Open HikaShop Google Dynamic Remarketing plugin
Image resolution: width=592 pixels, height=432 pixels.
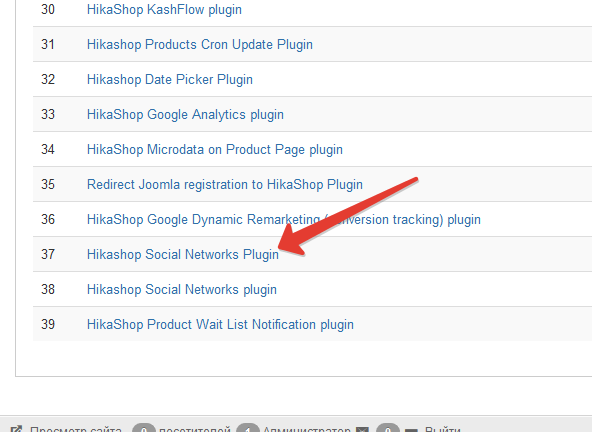tap(284, 219)
